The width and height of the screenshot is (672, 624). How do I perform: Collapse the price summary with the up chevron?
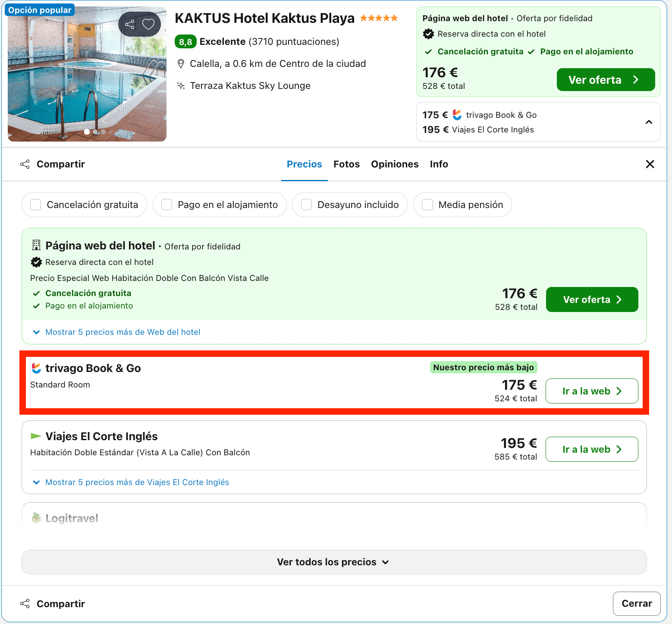tap(649, 122)
